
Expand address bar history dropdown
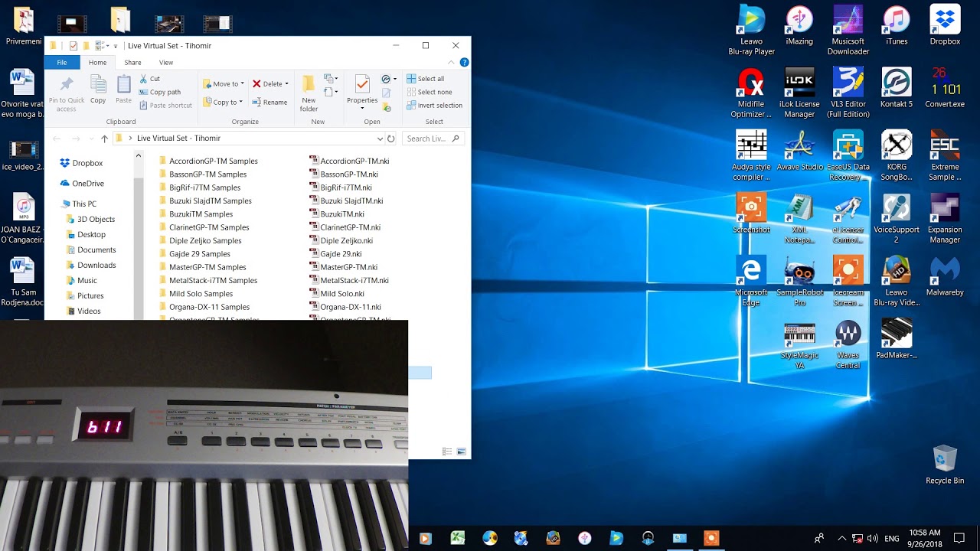[380, 139]
